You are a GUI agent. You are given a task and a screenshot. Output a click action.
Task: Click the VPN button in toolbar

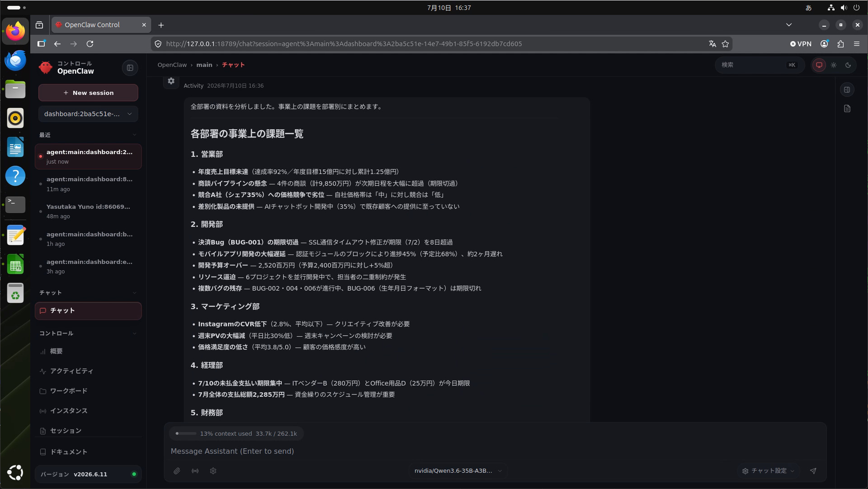pos(801,44)
